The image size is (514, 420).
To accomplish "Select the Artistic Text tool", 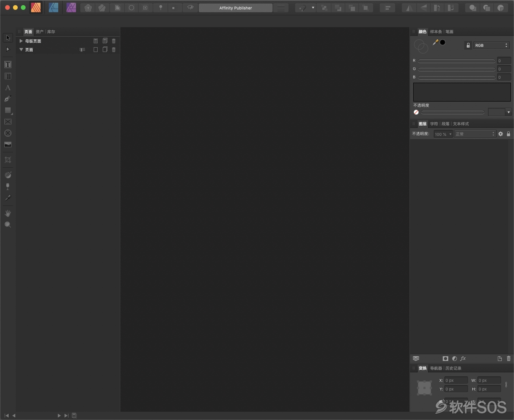I will click(x=8, y=87).
